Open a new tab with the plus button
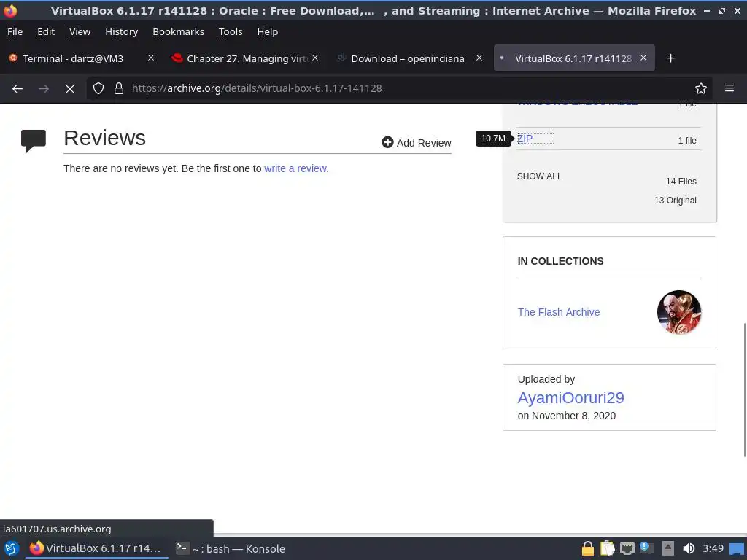Image resolution: width=747 pixels, height=560 pixels. pyautogui.click(x=671, y=58)
